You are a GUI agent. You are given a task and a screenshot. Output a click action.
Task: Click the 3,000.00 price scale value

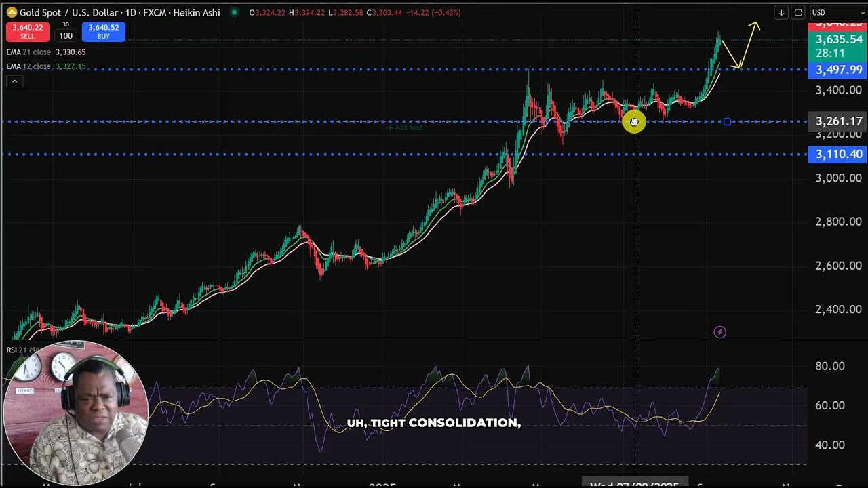pos(838,178)
